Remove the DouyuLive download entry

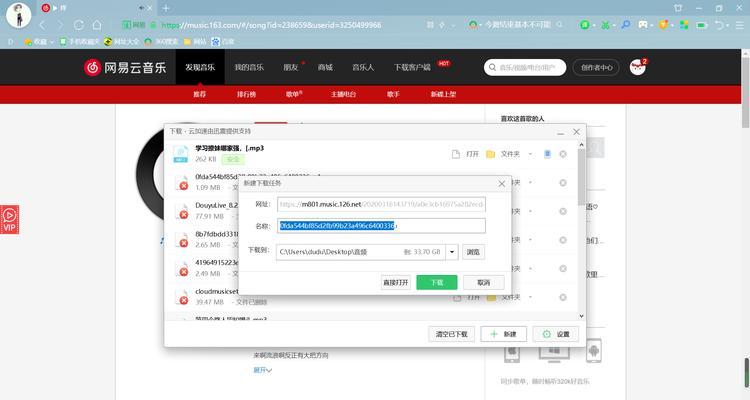point(563,211)
